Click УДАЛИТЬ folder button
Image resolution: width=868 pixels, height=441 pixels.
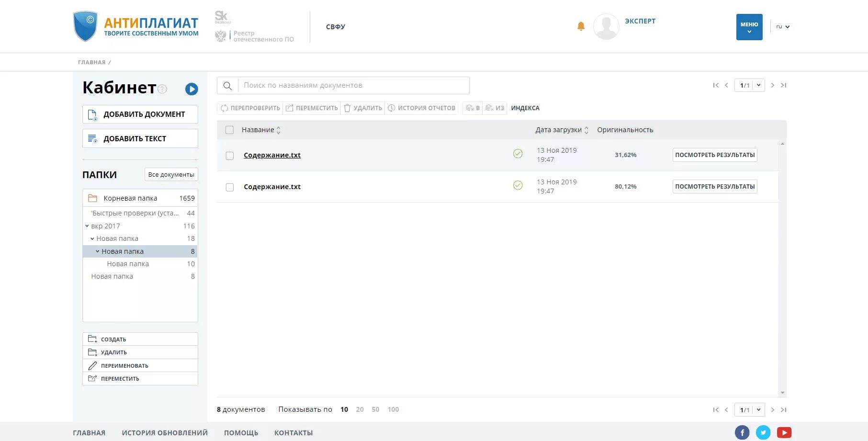click(x=140, y=352)
